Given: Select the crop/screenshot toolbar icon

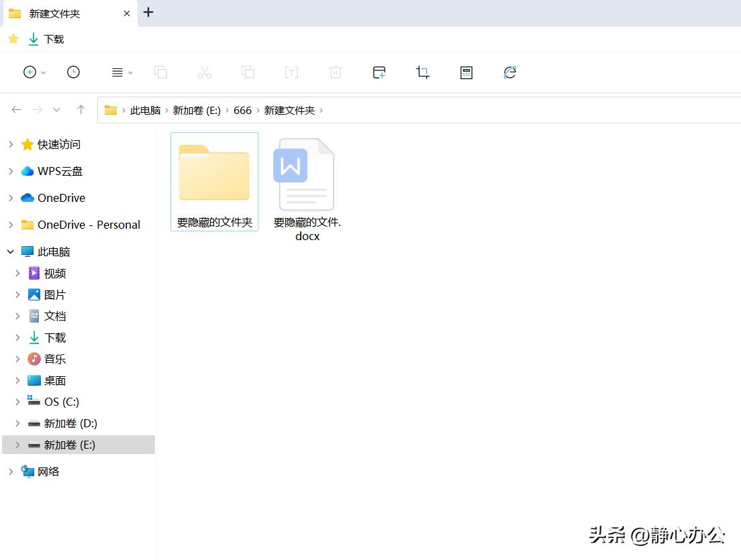Looking at the screenshot, I should 422,72.
